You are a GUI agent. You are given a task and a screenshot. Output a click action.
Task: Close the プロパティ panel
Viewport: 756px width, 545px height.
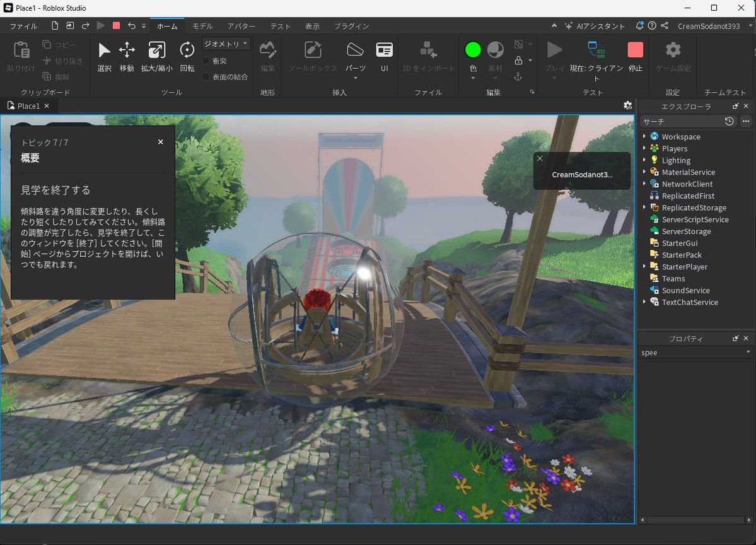coord(746,338)
